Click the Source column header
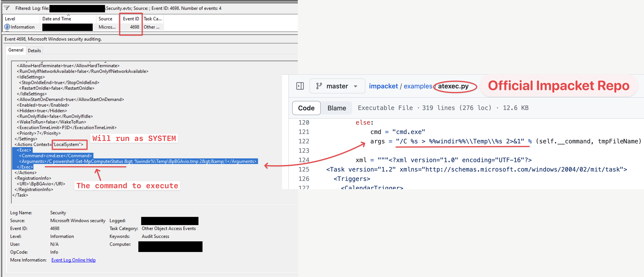Image resolution: width=644 pixels, height=277 pixels. coord(105,19)
